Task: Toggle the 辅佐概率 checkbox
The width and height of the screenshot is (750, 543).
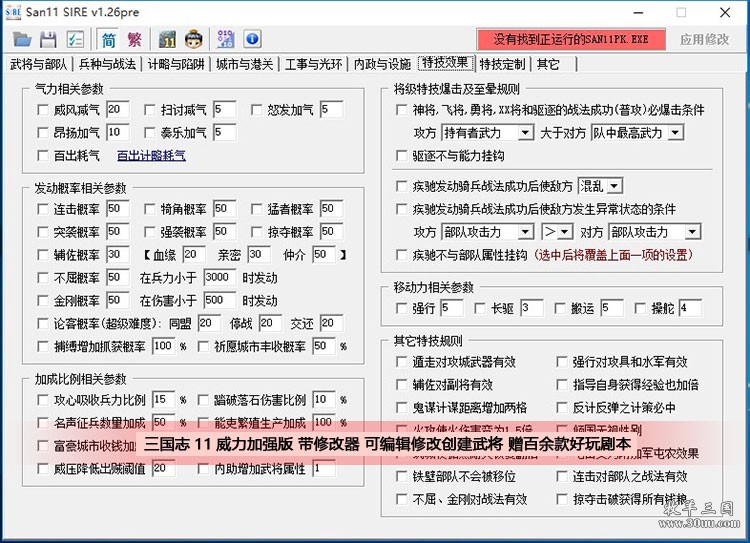Action: tap(43, 255)
